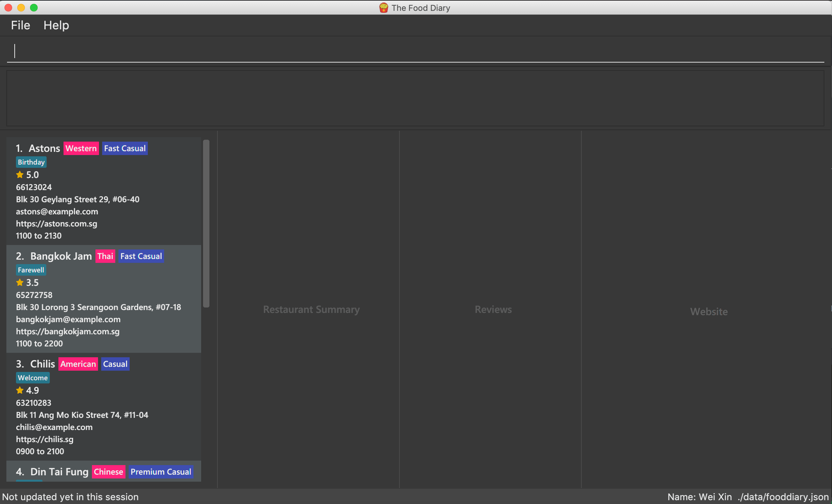Click the star icon beside 4.9 rating

[19, 390]
